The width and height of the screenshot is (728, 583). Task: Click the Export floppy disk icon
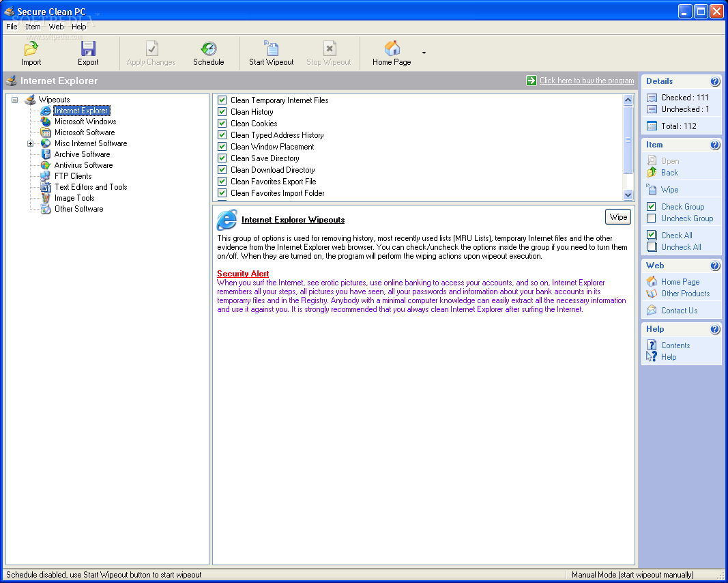pyautogui.click(x=88, y=48)
